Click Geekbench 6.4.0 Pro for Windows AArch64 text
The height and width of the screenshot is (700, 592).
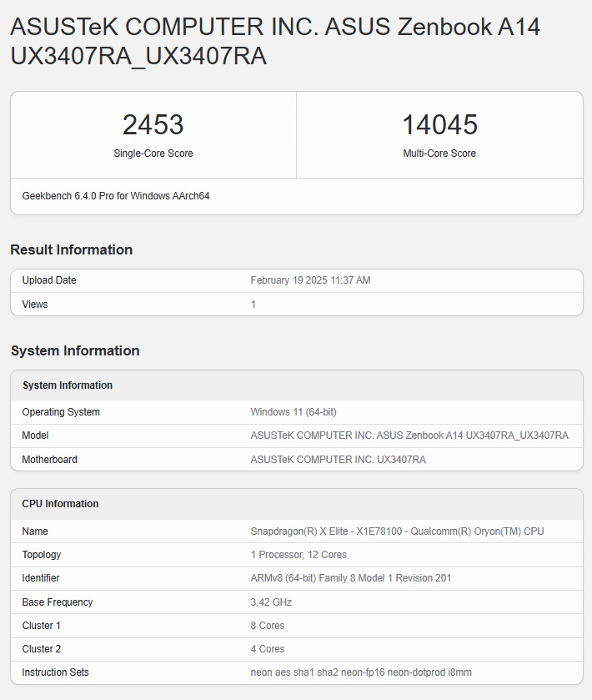pyautogui.click(x=116, y=196)
